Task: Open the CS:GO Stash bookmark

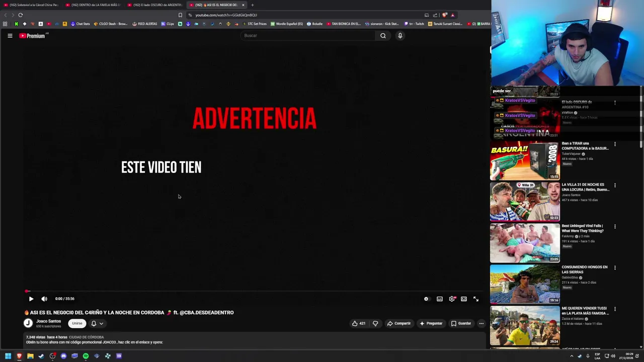Action: click(111, 24)
